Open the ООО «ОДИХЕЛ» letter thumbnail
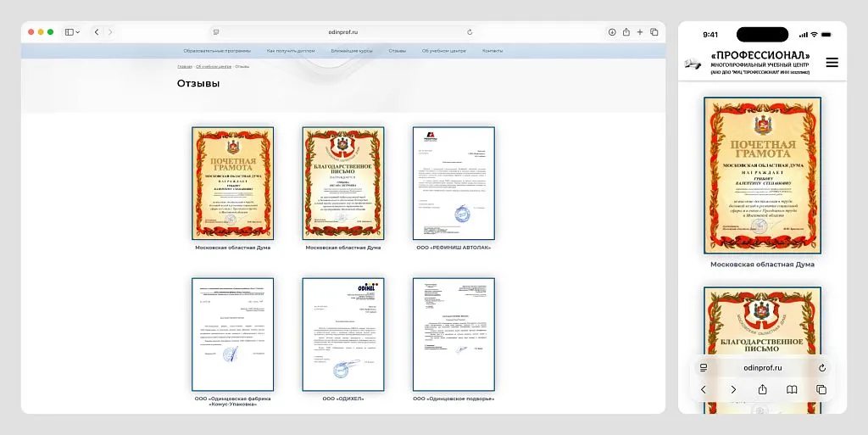868x435 pixels. (343, 333)
